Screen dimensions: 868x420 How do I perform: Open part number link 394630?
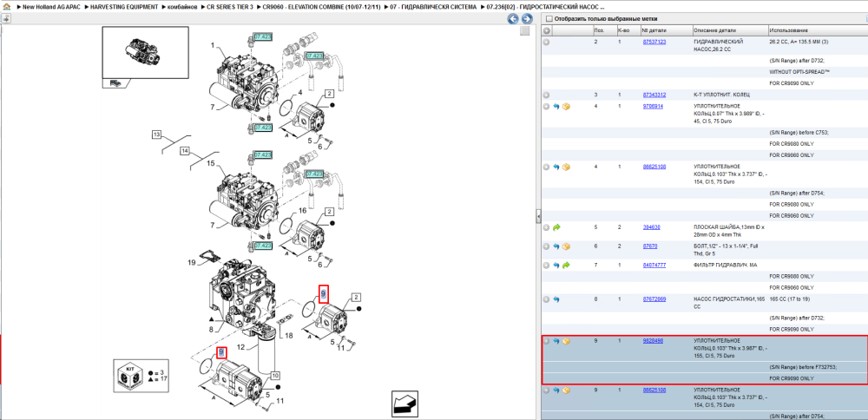pos(651,227)
